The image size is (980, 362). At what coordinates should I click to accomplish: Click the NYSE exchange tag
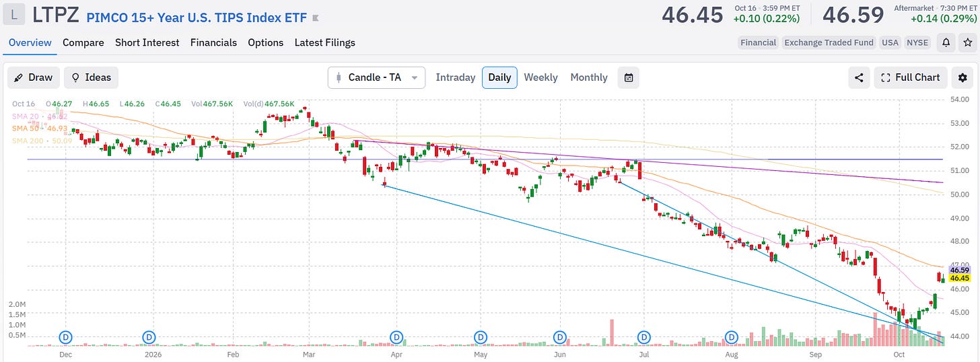[917, 42]
